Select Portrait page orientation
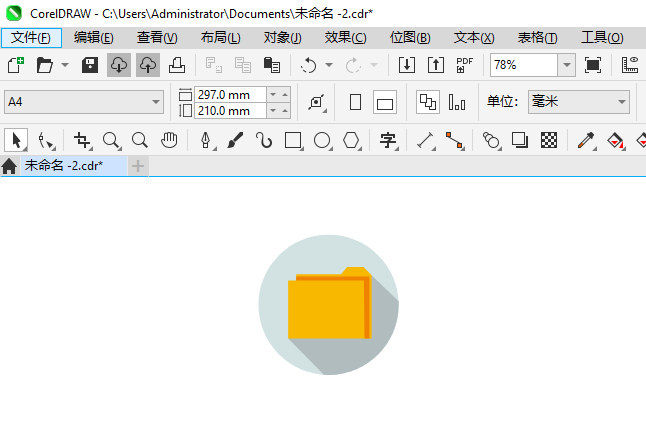This screenshot has height=435, width=646. 355,102
